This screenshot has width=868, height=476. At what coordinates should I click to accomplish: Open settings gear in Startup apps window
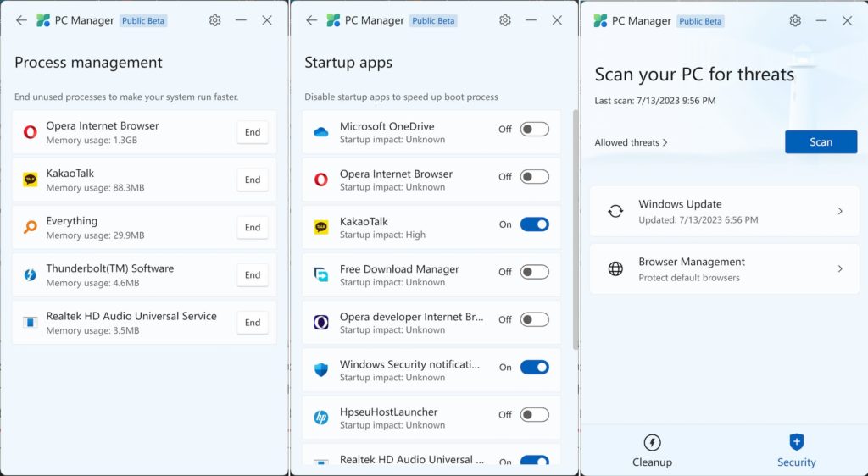click(505, 20)
